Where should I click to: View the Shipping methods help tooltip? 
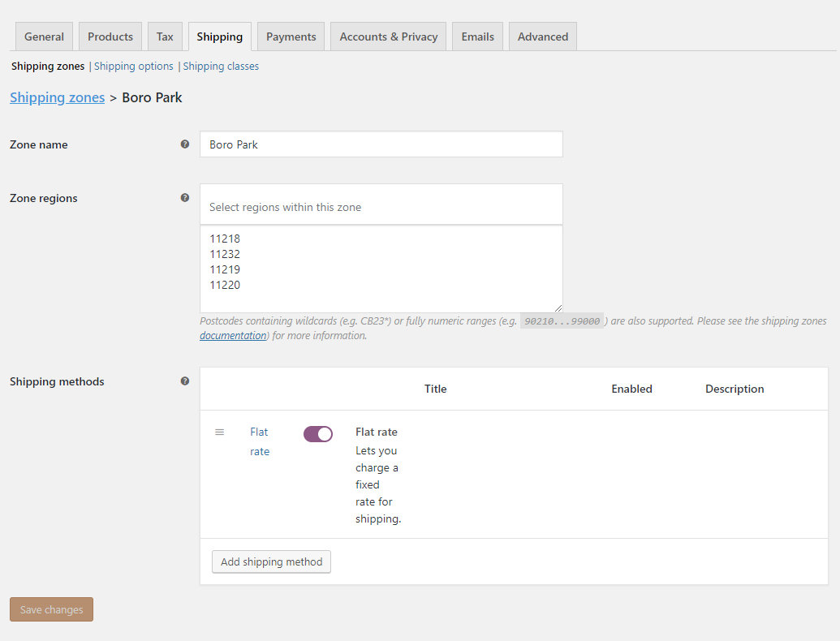pos(185,381)
